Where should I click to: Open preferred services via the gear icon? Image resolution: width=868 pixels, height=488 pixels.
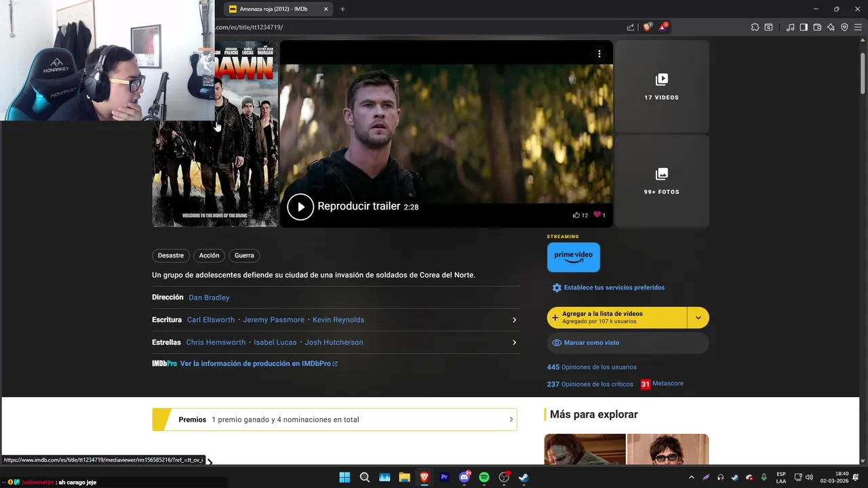pyautogui.click(x=557, y=287)
